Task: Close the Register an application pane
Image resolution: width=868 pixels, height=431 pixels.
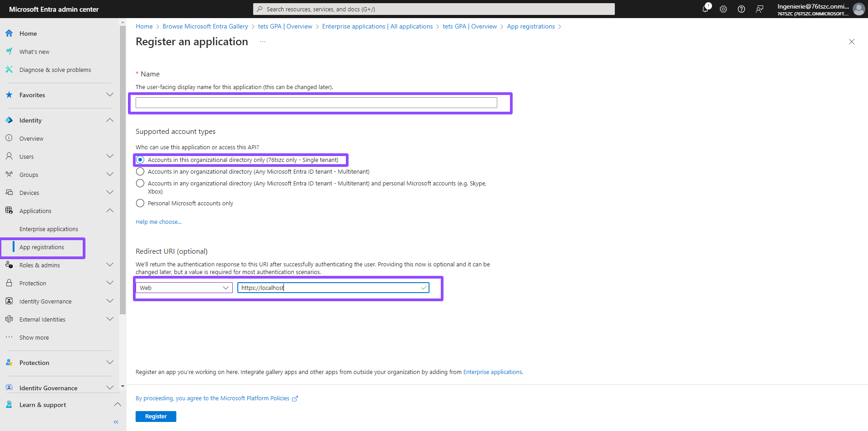Action: [852, 42]
